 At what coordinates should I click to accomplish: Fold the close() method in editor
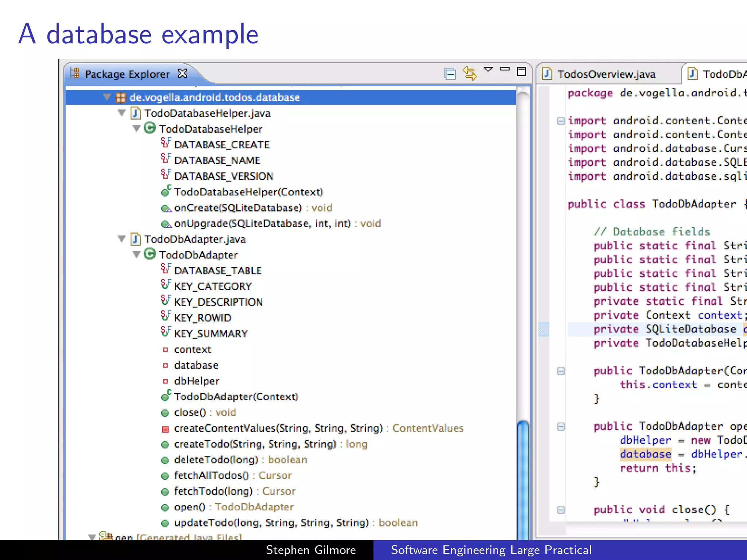click(561, 510)
